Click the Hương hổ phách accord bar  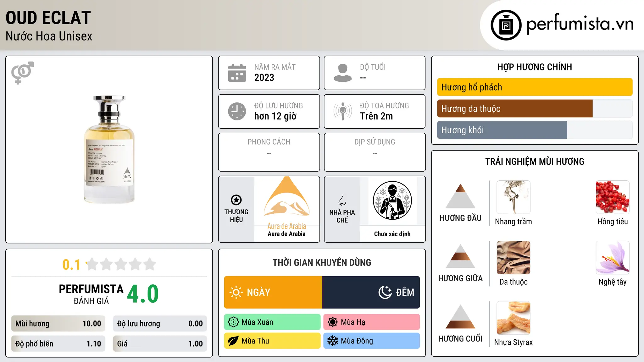(535, 87)
